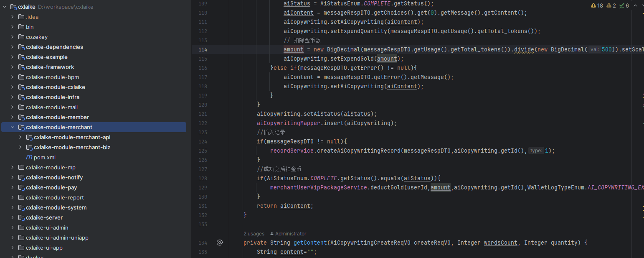Click the getContent method name on line 134
This screenshot has height=258, width=644.
(x=310, y=243)
